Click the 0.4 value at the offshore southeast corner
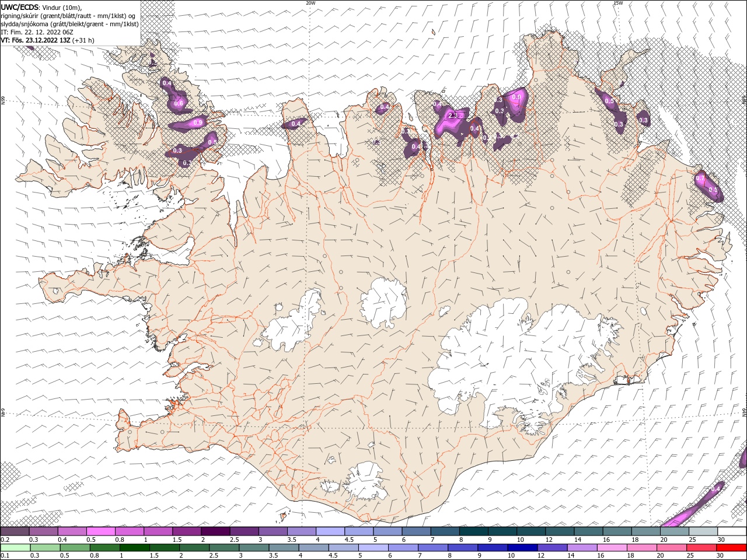Image resolution: width=747 pixels, height=560 pixels. pyautogui.click(x=716, y=489)
